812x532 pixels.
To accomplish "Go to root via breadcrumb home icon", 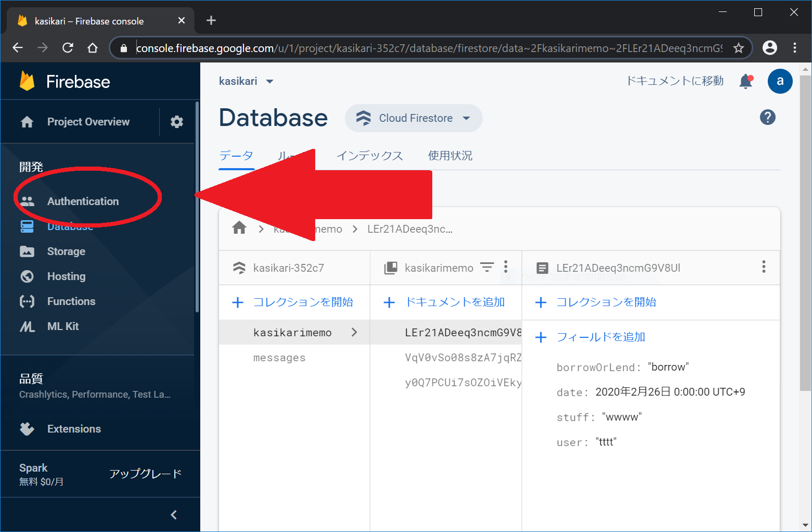I will (239, 228).
